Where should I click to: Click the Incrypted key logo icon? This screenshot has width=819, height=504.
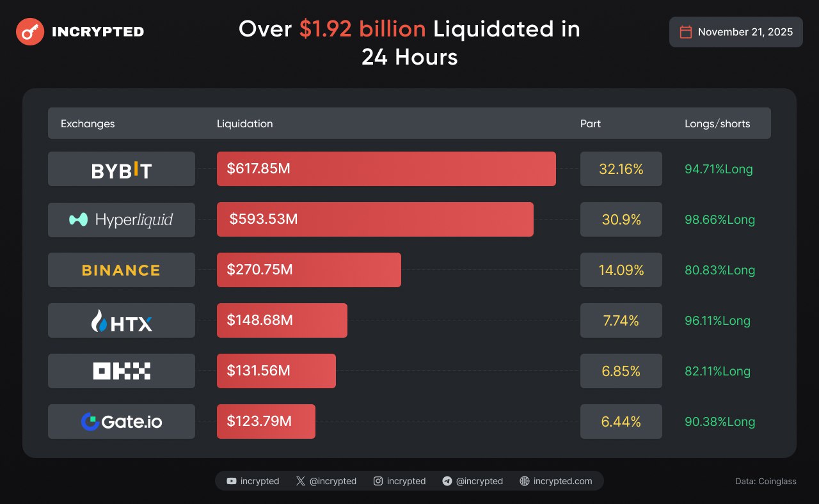coord(30,31)
